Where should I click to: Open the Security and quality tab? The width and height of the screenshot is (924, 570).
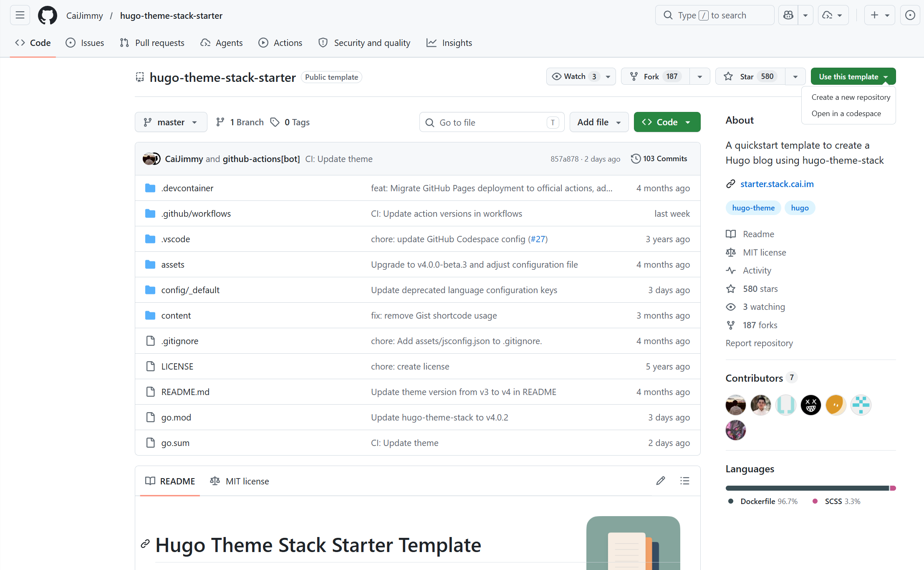point(364,43)
